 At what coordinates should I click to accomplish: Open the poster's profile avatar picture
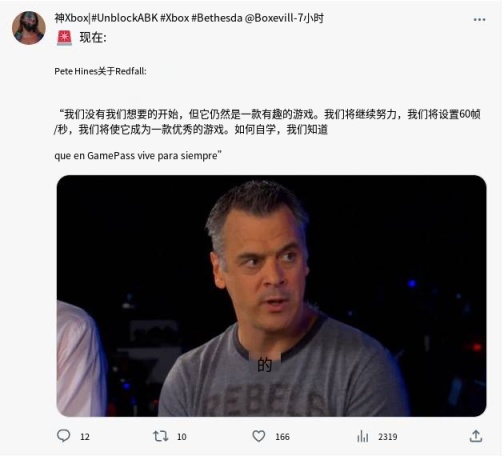pos(29,28)
